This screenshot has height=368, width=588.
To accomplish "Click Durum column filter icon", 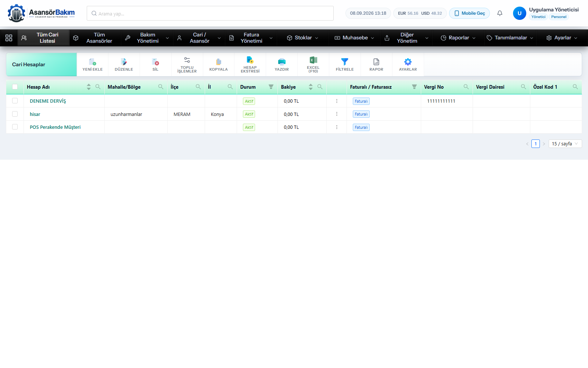I will (271, 87).
